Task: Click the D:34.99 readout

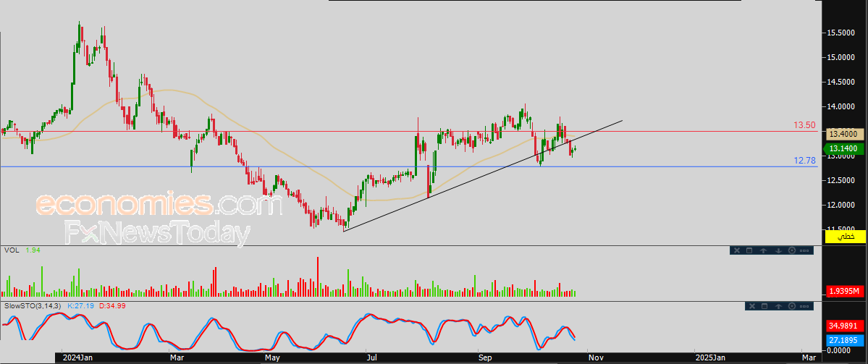Action: click(112, 306)
